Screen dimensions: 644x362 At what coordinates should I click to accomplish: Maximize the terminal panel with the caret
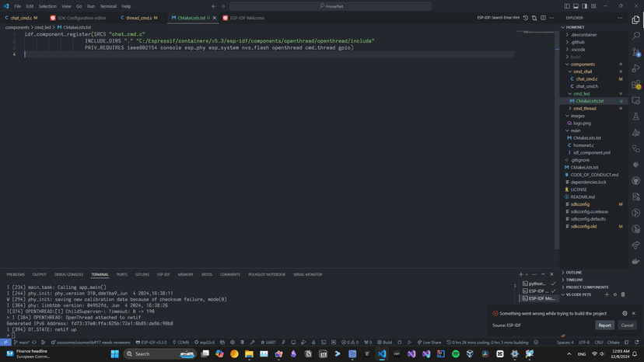point(543,274)
